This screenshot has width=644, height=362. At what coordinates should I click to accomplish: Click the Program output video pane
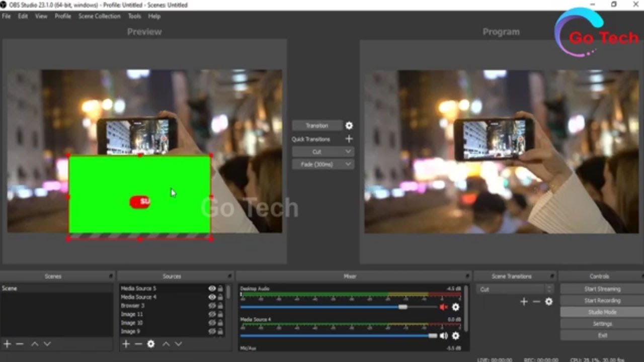501,152
